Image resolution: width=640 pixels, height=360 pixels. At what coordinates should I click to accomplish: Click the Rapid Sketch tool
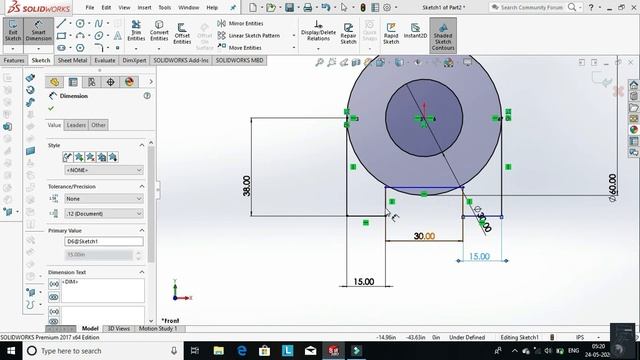click(x=391, y=33)
